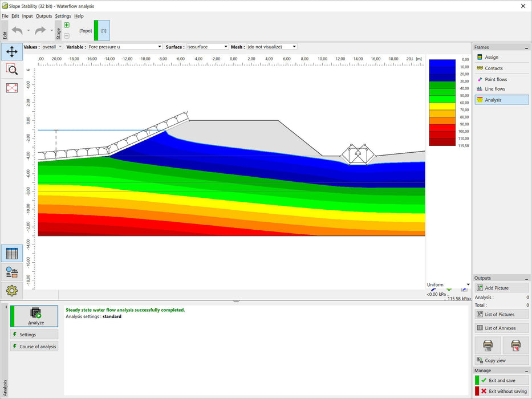Click the Exit and save button
Image resolution: width=532 pixels, height=399 pixels.
click(501, 380)
